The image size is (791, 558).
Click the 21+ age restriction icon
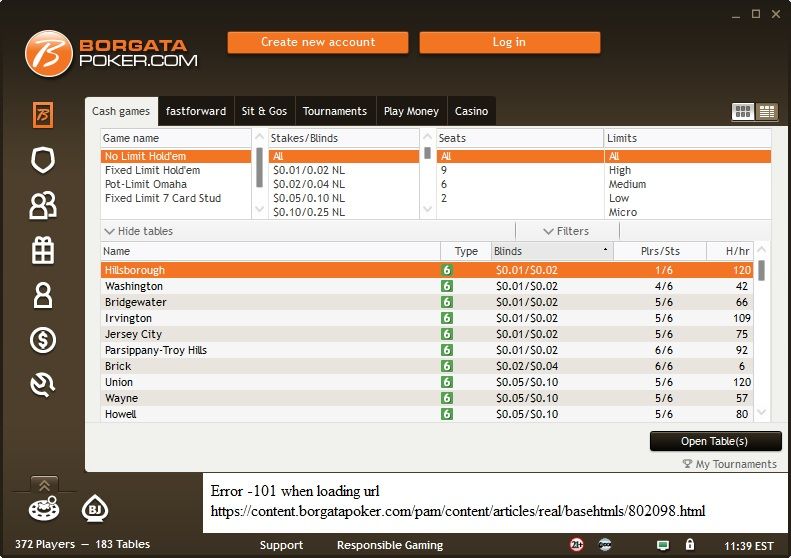(577, 545)
